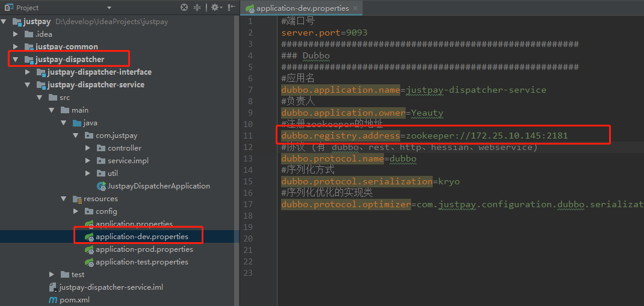This screenshot has width=644, height=306.
Task: Click the justpay-common module folder icon
Action: click(29, 47)
